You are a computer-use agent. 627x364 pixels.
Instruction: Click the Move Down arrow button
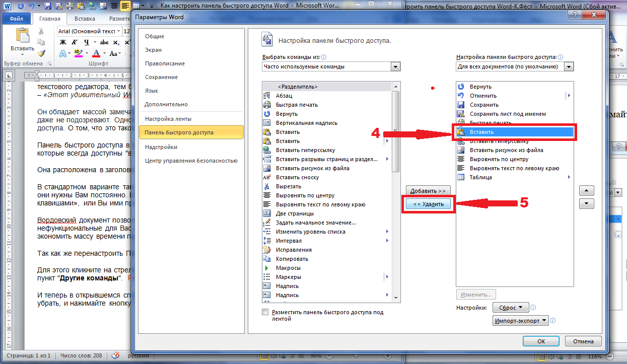click(x=587, y=203)
